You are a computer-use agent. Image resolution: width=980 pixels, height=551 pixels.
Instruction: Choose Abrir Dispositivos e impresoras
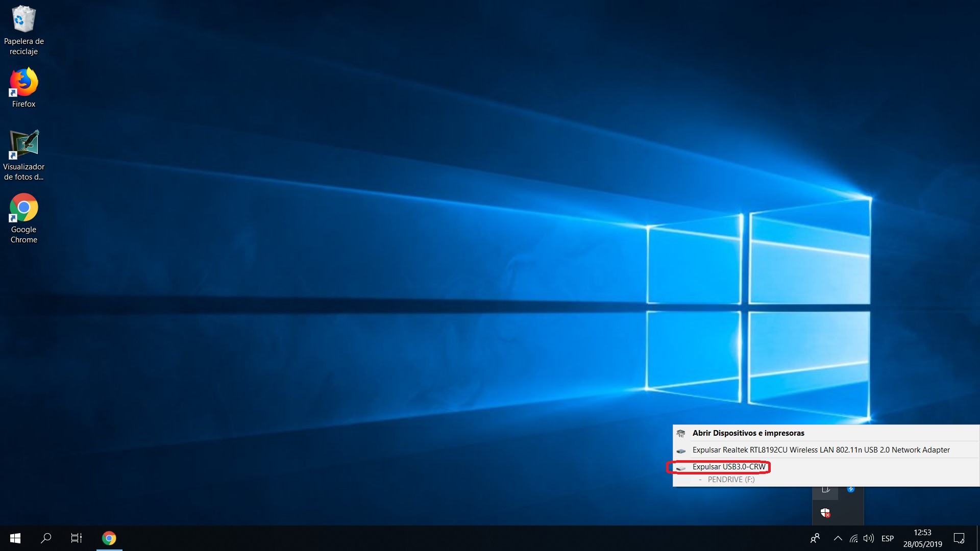pos(748,433)
